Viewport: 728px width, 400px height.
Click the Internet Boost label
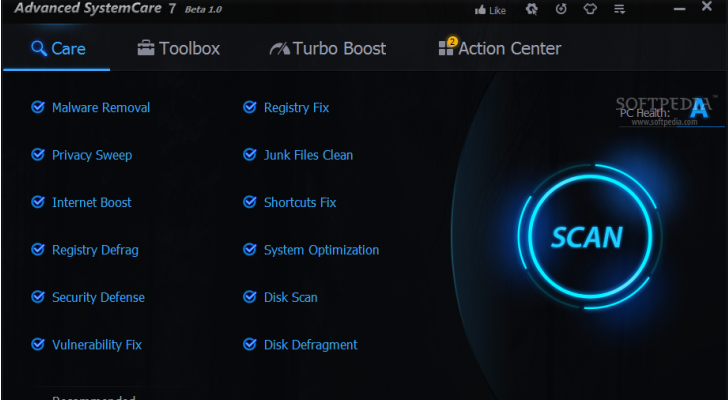91,202
